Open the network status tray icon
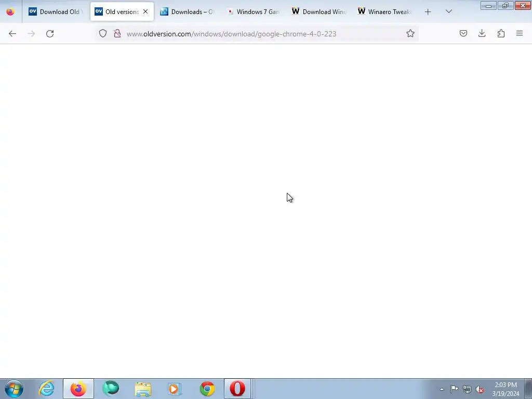 coord(467,389)
